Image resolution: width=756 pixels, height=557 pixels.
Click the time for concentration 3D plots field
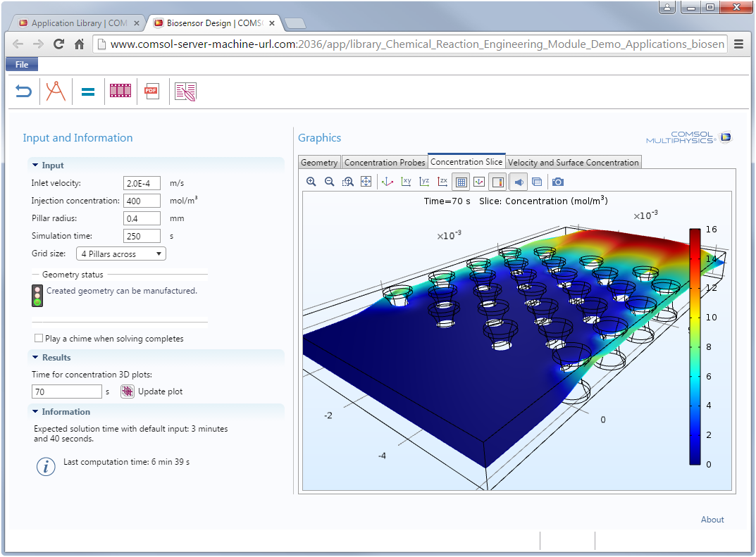pyautogui.click(x=67, y=392)
